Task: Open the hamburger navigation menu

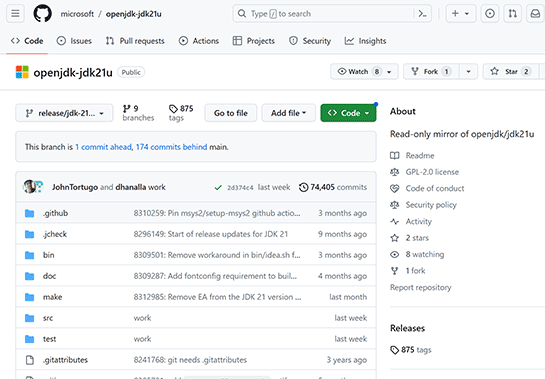Action: pos(15,14)
